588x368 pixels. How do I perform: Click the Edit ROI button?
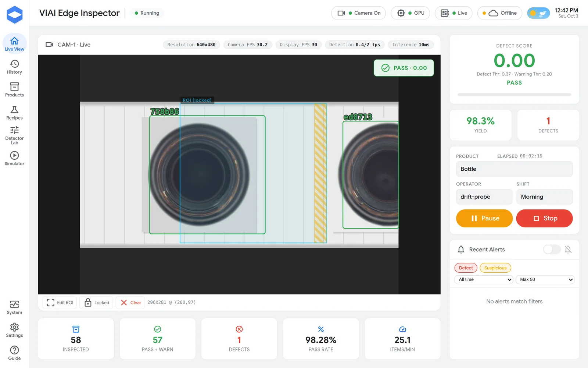(x=60, y=302)
